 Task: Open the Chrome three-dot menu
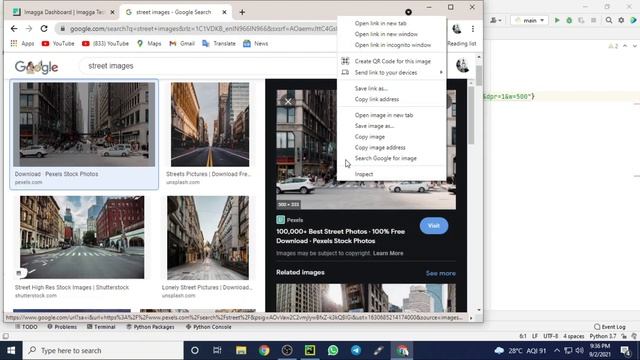tap(473, 29)
